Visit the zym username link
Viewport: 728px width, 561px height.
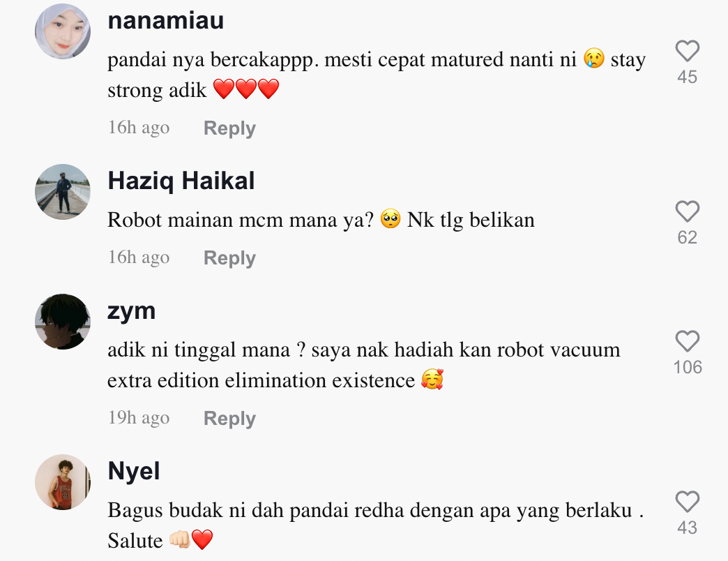(131, 312)
